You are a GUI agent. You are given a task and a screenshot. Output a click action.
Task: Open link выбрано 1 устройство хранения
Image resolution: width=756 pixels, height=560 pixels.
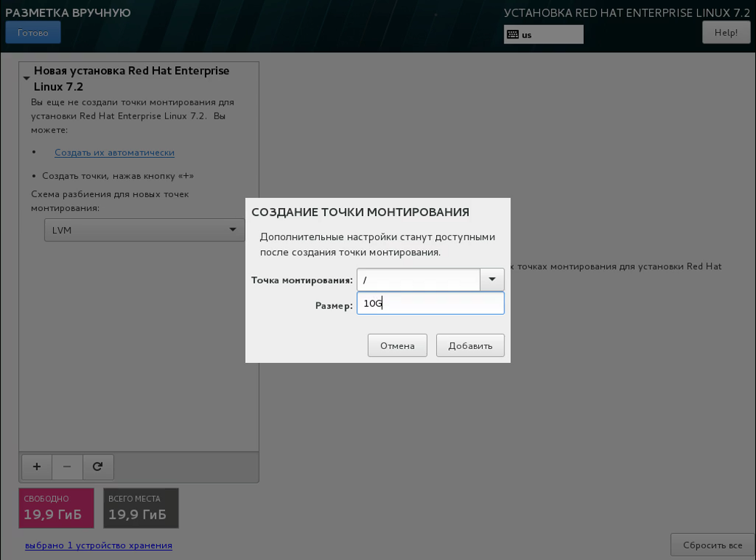pyautogui.click(x=98, y=545)
